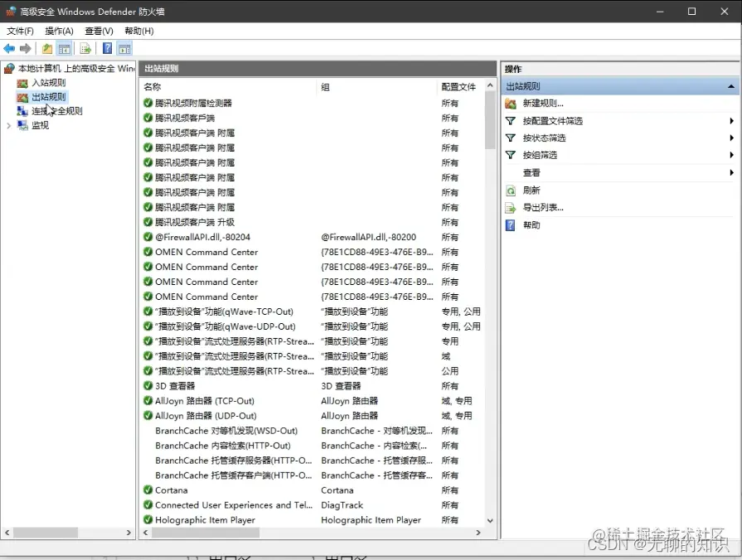Image resolution: width=742 pixels, height=560 pixels.
Task: Collapse the 出站规则 actions section
Action: [731, 86]
